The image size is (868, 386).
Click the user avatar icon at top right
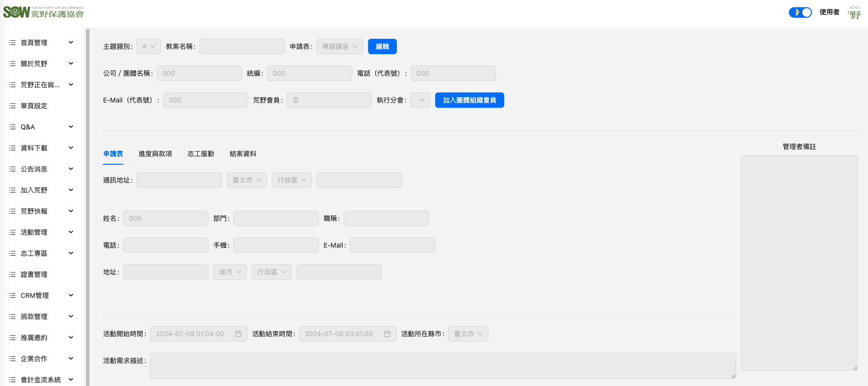[855, 12]
